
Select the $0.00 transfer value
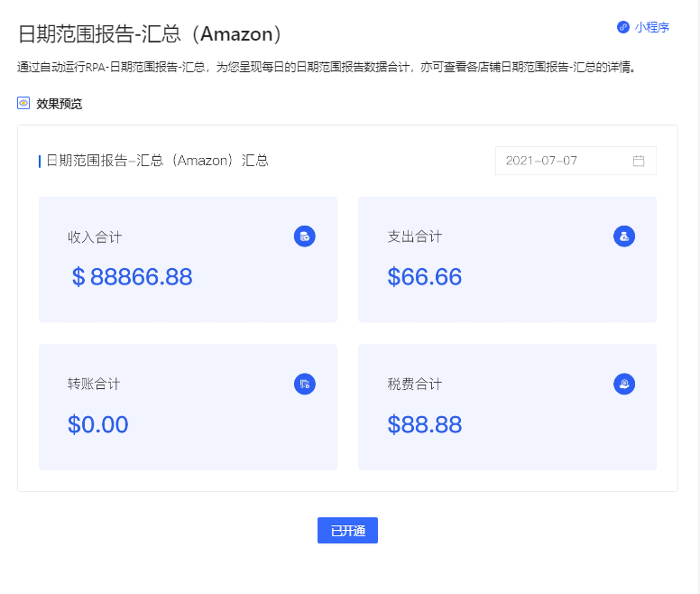(97, 424)
